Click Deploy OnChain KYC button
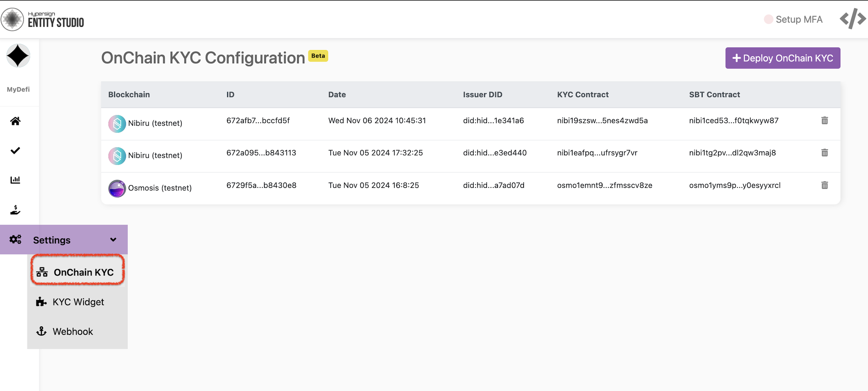 click(782, 58)
